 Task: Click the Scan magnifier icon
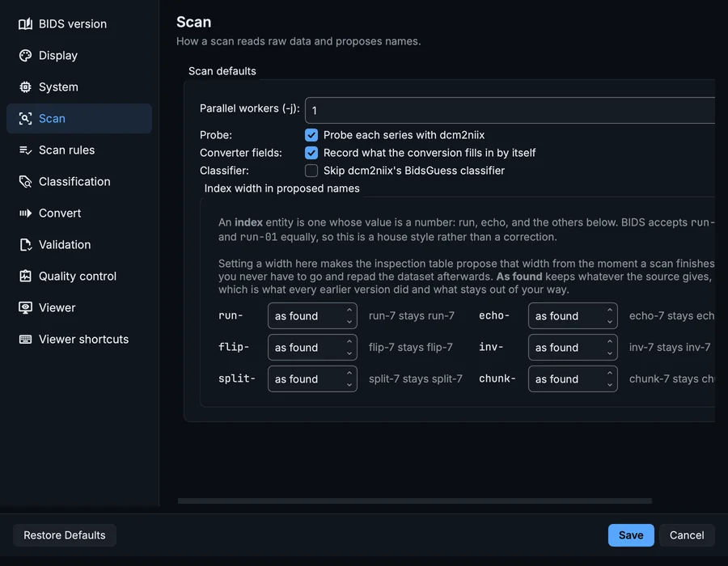tap(26, 118)
